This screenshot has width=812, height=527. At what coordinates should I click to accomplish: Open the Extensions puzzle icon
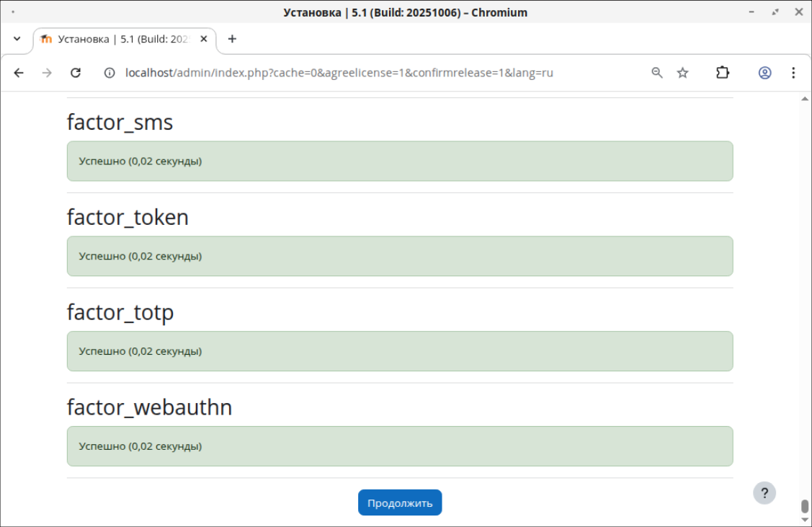pos(722,73)
